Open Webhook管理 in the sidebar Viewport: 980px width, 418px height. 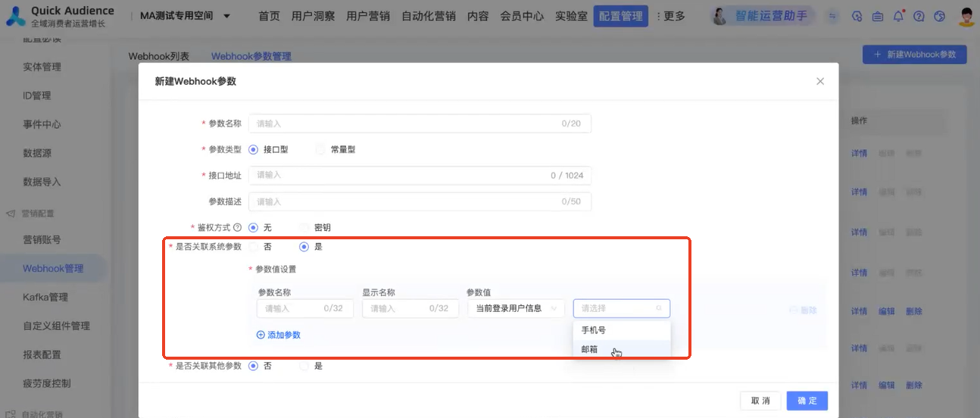click(x=53, y=268)
